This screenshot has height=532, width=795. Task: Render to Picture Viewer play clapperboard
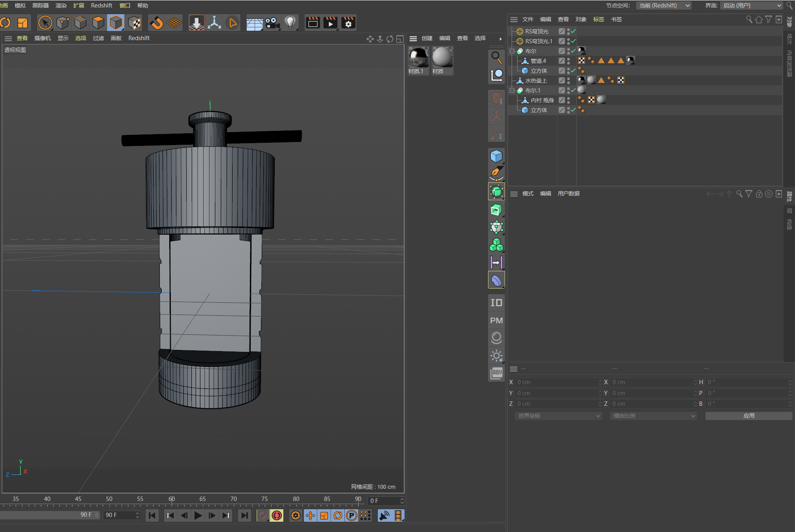click(x=331, y=23)
